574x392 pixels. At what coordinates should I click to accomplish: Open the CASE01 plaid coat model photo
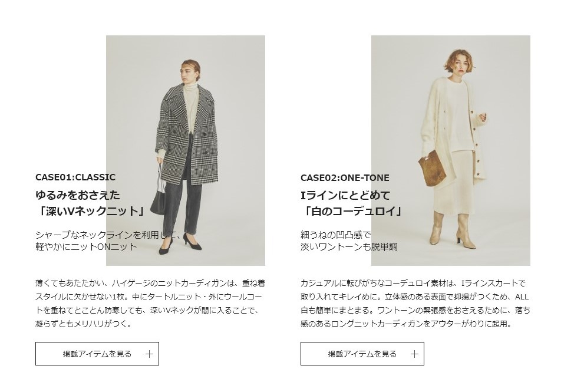pyautogui.click(x=186, y=150)
